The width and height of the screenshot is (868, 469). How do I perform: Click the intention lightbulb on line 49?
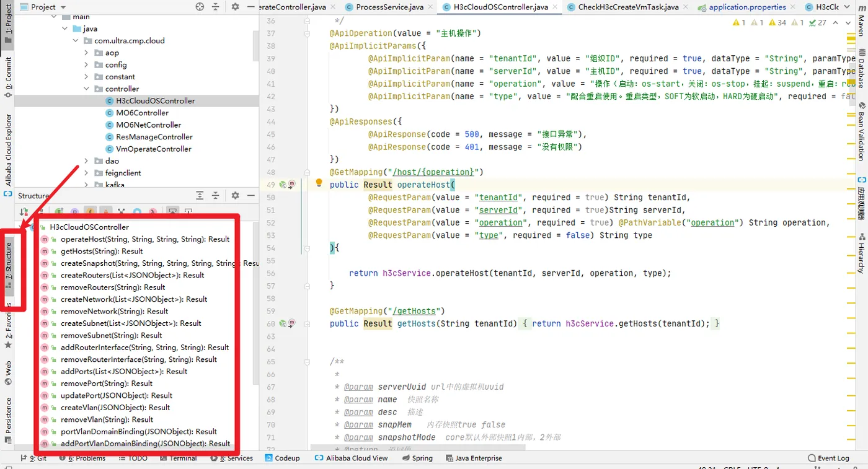(319, 183)
